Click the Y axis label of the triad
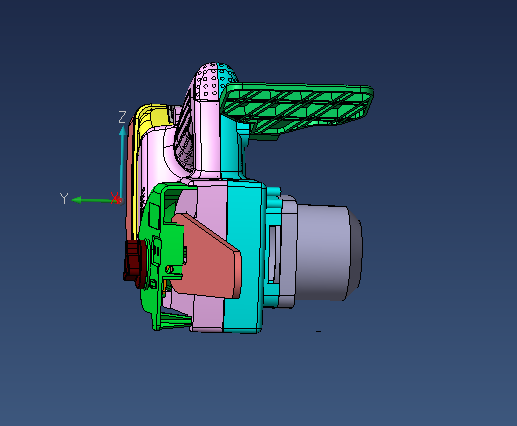 (x=64, y=198)
